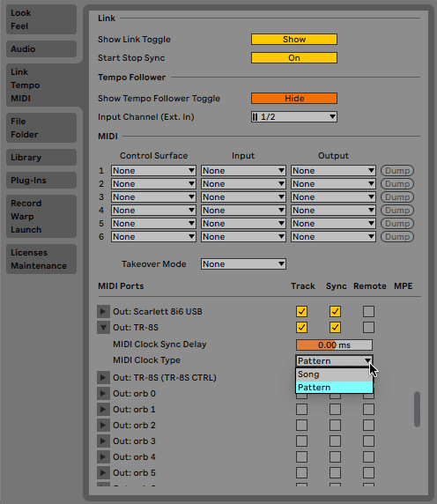Collapse the Out: TR-8S port details
437x504 pixels.
[103, 327]
